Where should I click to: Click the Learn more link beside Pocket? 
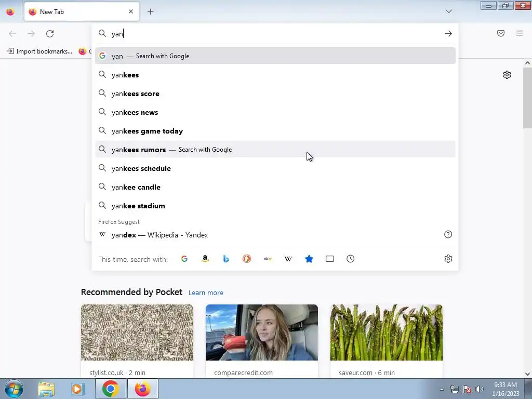pos(206,293)
